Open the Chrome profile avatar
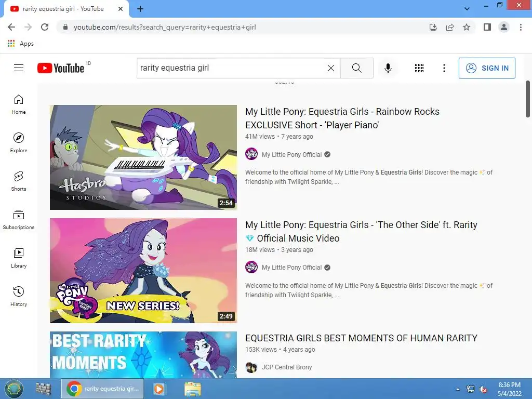532x399 pixels. 504,27
